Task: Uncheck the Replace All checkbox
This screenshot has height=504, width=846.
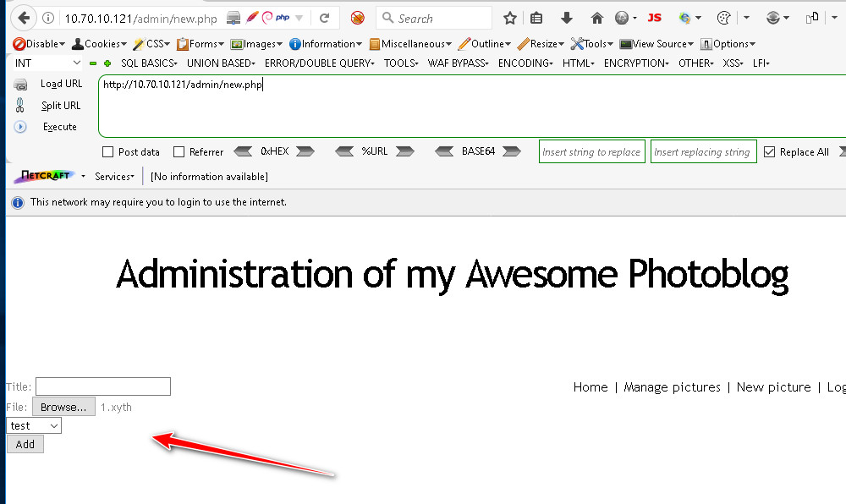Action: [769, 152]
